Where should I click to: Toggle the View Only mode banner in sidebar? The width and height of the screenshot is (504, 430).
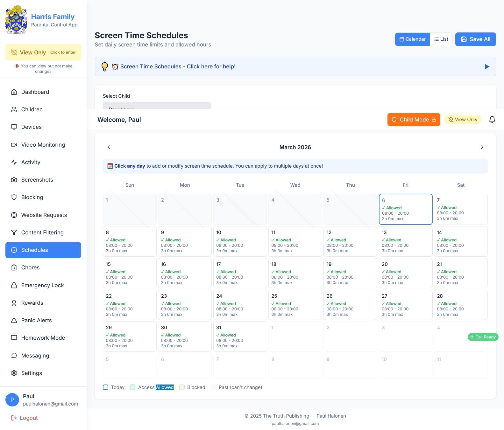pos(43,52)
